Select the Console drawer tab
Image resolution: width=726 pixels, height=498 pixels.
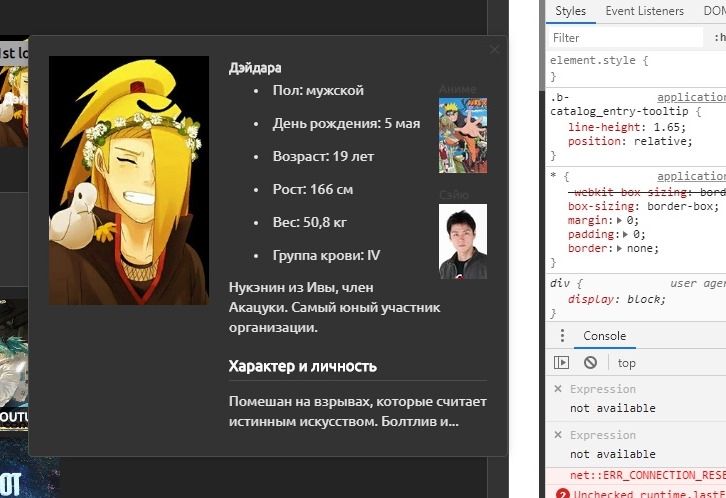pyautogui.click(x=604, y=336)
